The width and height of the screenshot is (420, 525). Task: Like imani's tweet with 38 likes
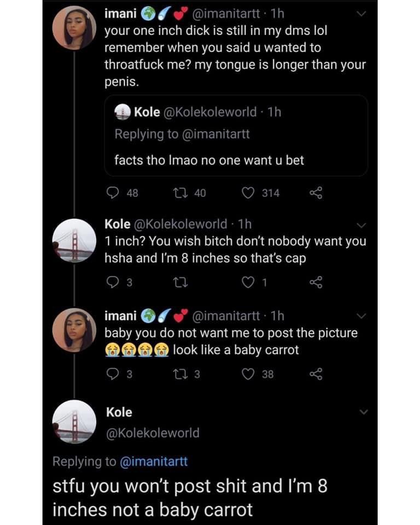[x=248, y=374]
